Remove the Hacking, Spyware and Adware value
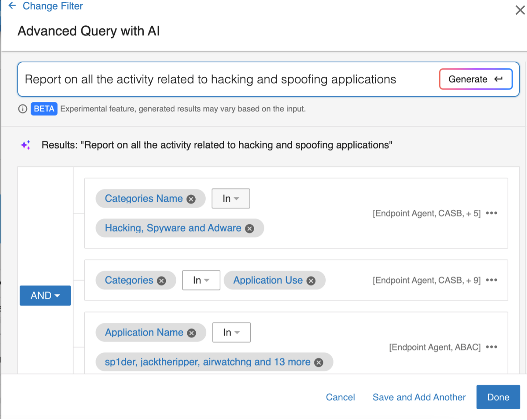Screen dimensions: 527x420 pos(249,228)
